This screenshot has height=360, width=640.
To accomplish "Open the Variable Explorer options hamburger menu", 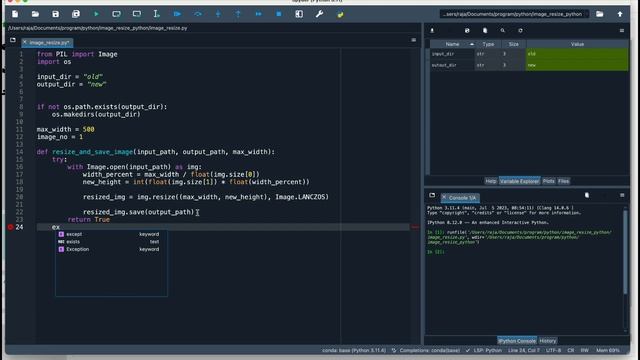I will point(622,31).
